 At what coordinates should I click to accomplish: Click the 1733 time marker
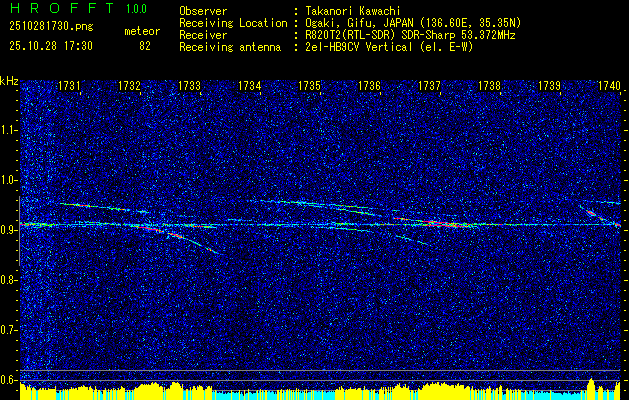click(189, 86)
